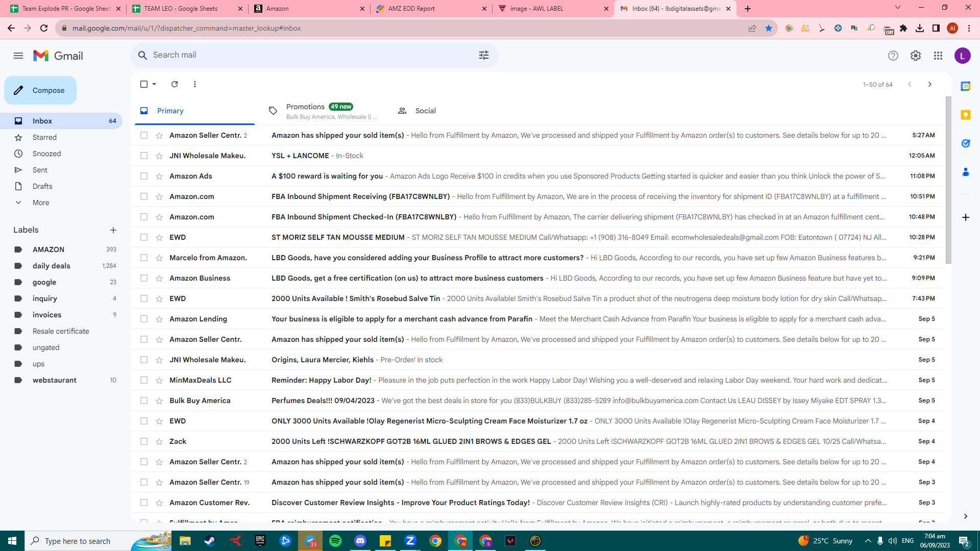This screenshot has width=980, height=551.
Task: Show side panel chevron at bottom right
Action: (965, 516)
